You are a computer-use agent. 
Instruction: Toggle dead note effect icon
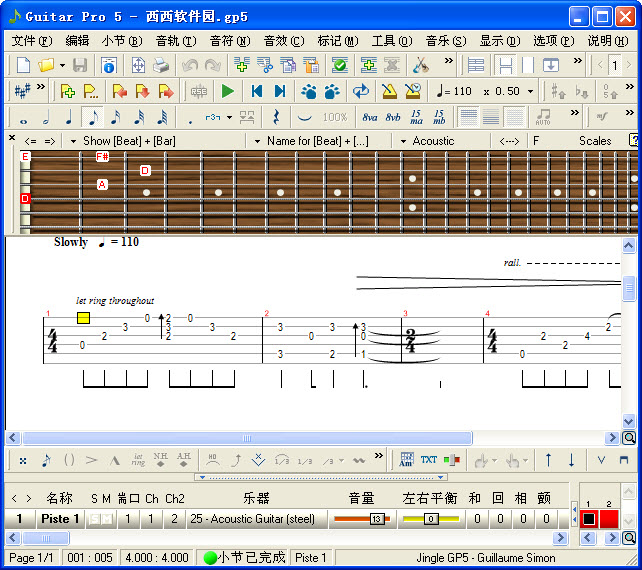click(x=23, y=461)
